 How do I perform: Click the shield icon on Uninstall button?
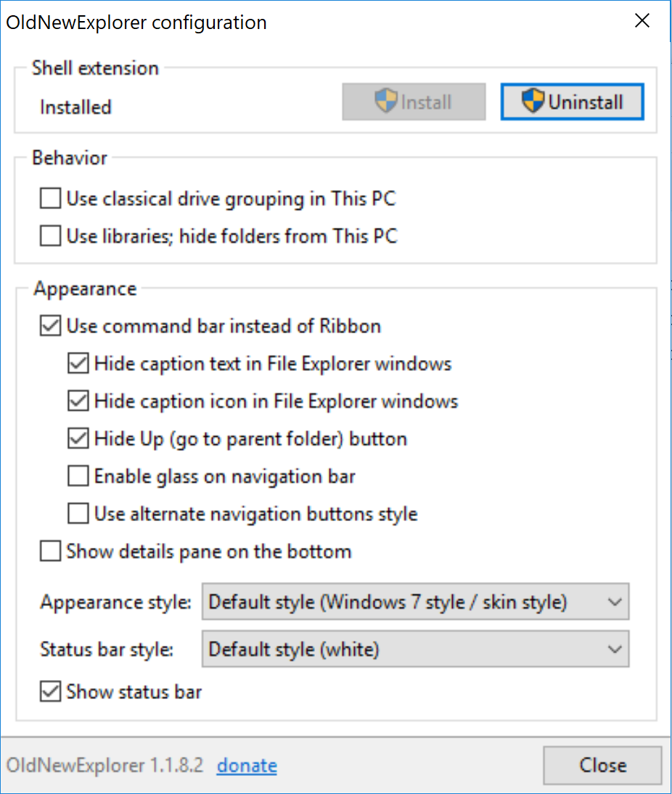pos(533,102)
